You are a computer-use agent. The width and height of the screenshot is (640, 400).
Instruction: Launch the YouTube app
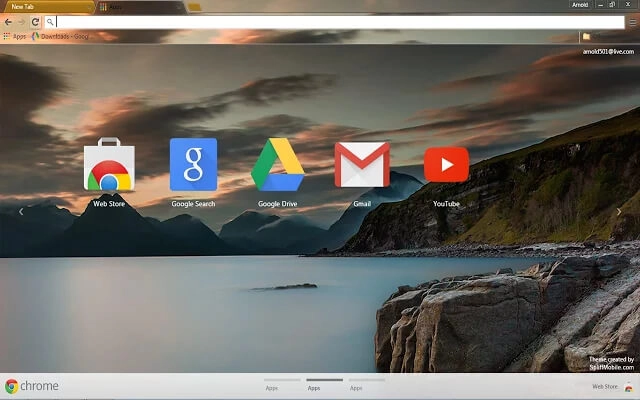click(x=447, y=164)
